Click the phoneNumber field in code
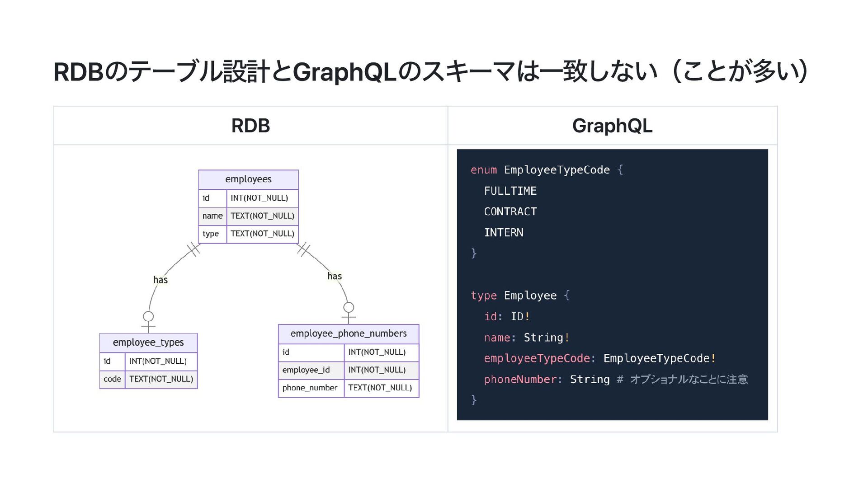This screenshot has height=488, width=868. point(520,380)
